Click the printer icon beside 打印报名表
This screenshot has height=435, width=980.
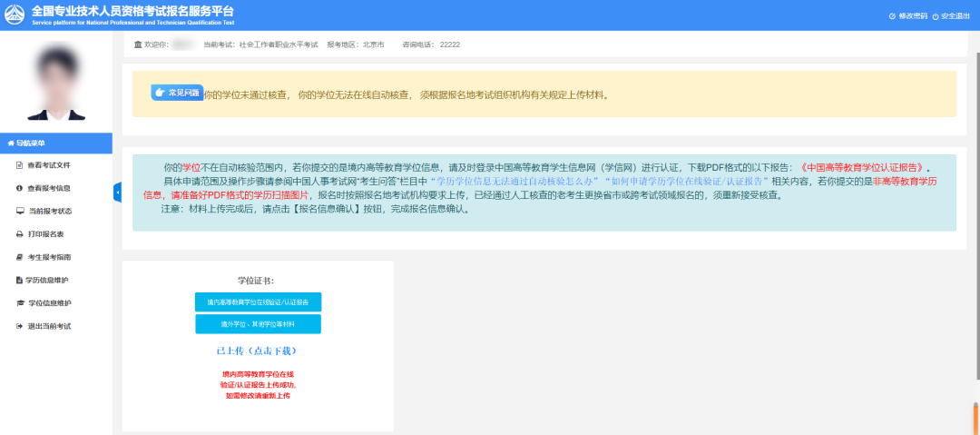pyautogui.click(x=20, y=234)
